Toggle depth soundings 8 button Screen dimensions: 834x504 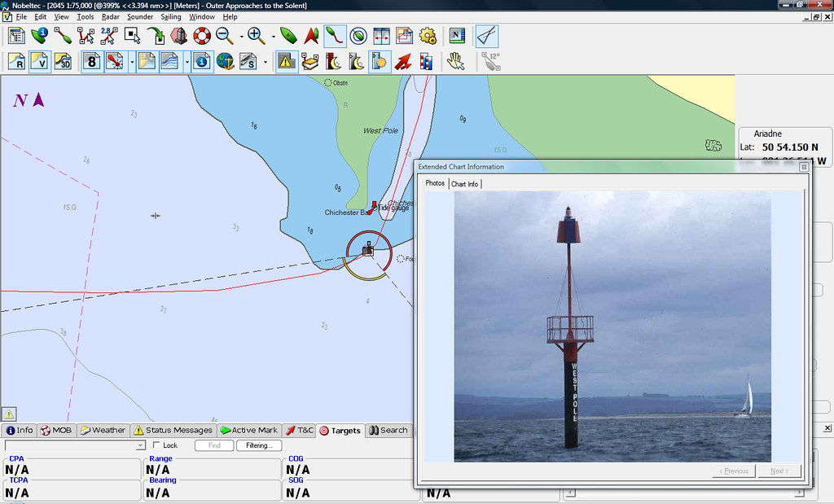[x=91, y=62]
